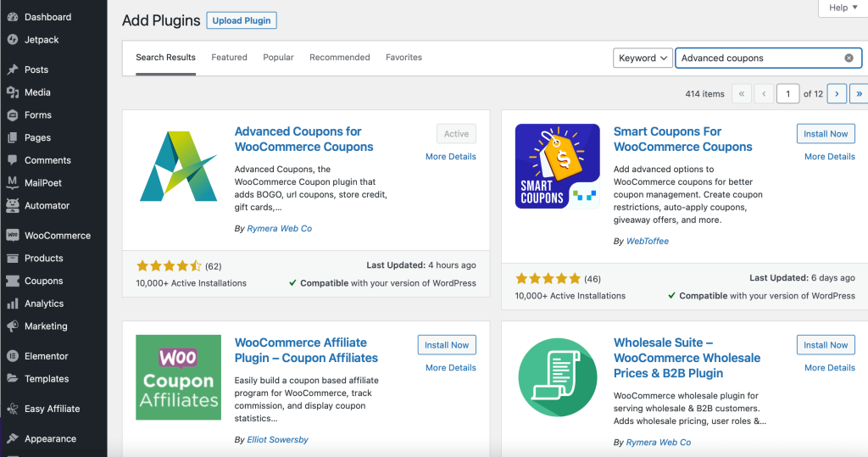The height and width of the screenshot is (457, 868).
Task: Clear the plugin search field
Action: click(849, 59)
